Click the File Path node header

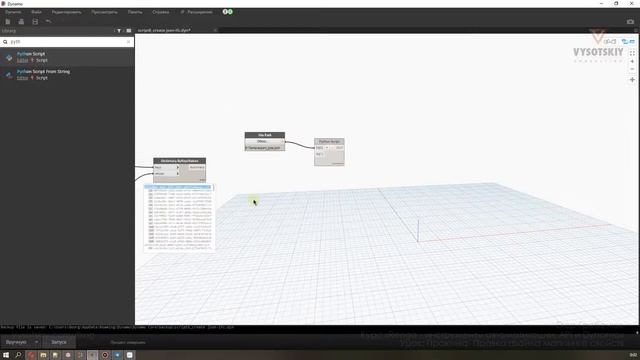pyautogui.click(x=264, y=135)
